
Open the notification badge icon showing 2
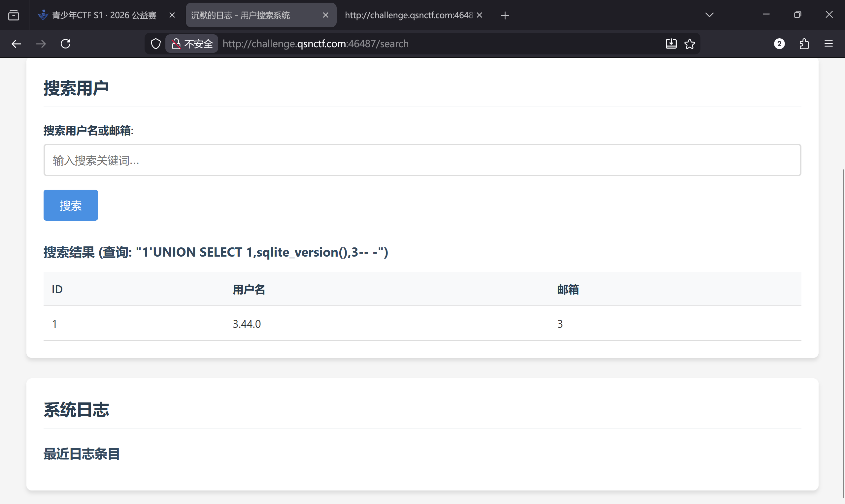coord(779,44)
